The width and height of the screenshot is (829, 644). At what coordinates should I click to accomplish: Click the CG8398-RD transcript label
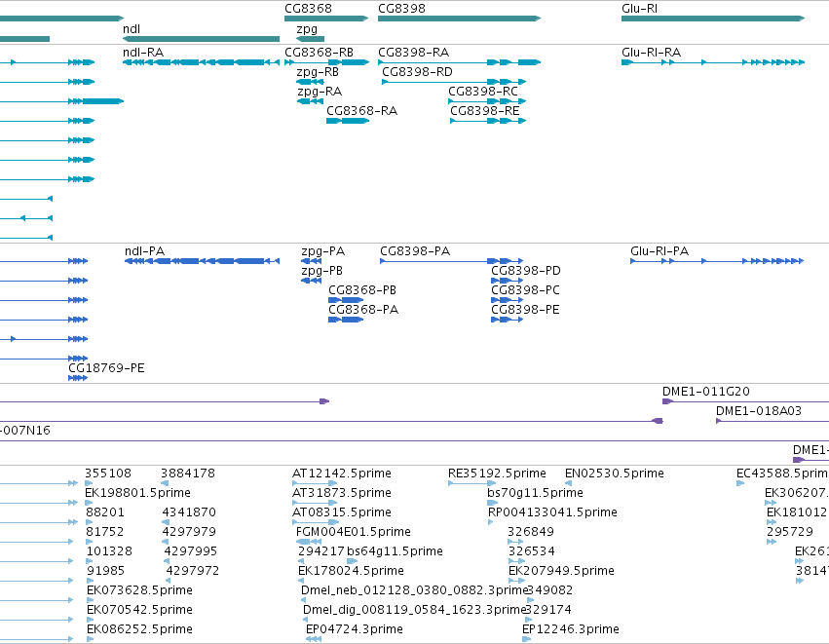417,72
